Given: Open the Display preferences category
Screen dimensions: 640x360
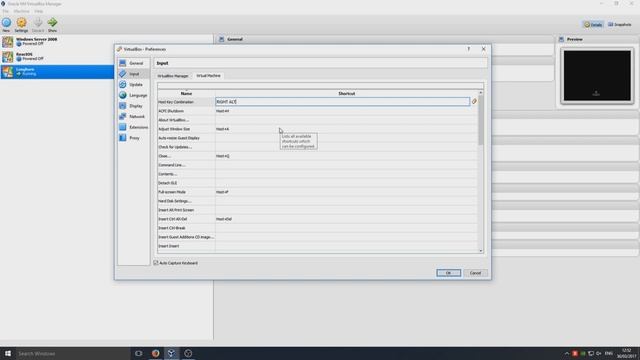Looking at the screenshot, I should [x=133, y=106].
